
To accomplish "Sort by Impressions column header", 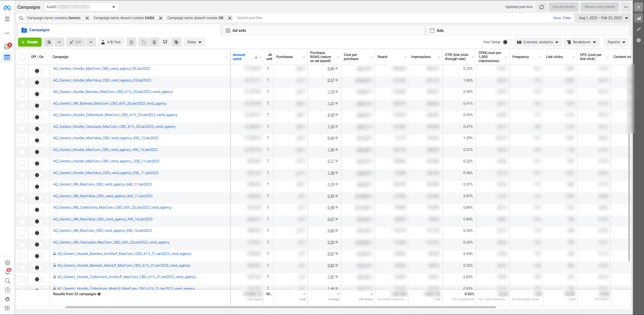I will click(x=421, y=57).
